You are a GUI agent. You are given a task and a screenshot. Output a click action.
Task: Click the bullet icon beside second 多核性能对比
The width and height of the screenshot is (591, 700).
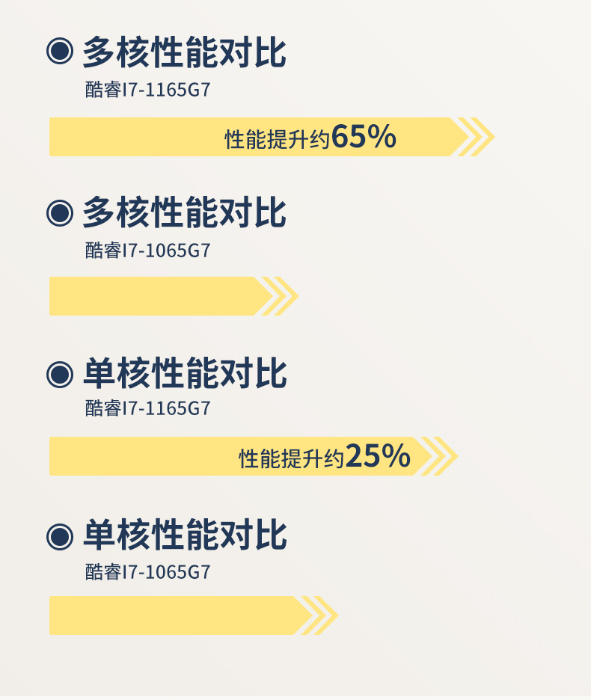coord(60,213)
